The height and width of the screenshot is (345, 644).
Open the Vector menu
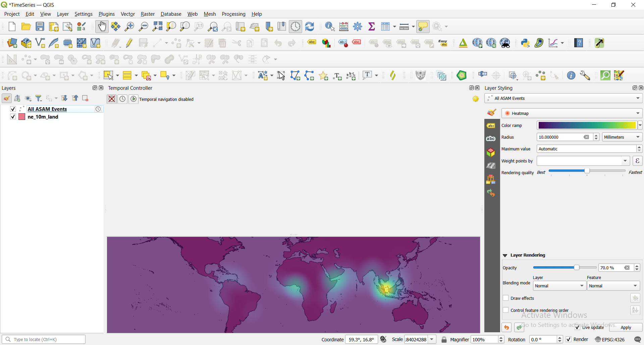click(x=127, y=14)
